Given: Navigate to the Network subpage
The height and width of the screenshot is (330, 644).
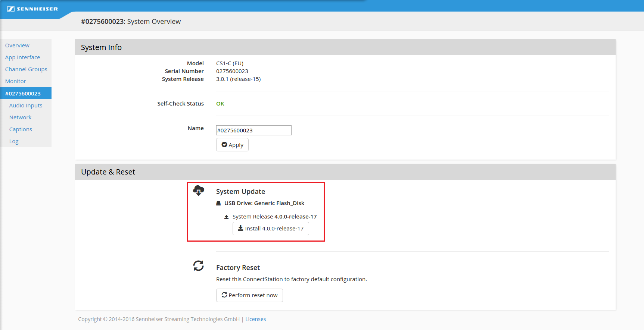Looking at the screenshot, I should [21, 117].
